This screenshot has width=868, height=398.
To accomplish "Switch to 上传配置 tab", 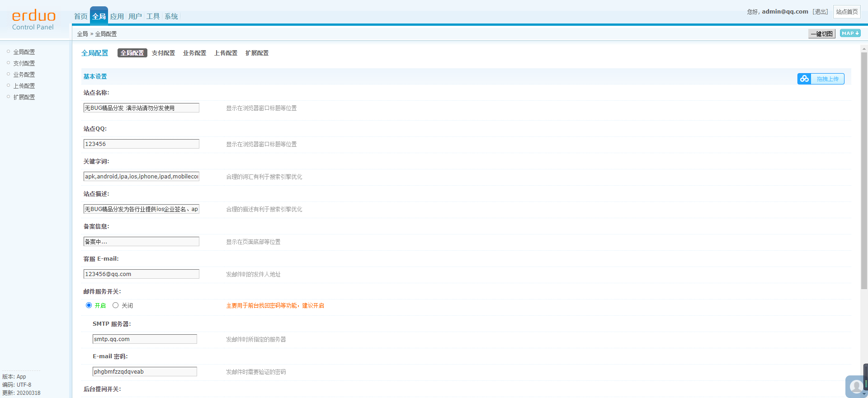I will (x=226, y=53).
